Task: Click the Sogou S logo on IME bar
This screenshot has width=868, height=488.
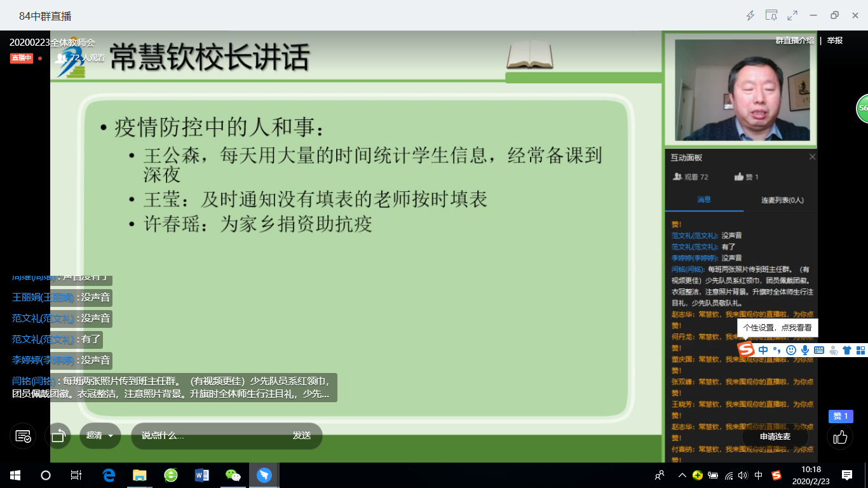Action: click(x=746, y=349)
